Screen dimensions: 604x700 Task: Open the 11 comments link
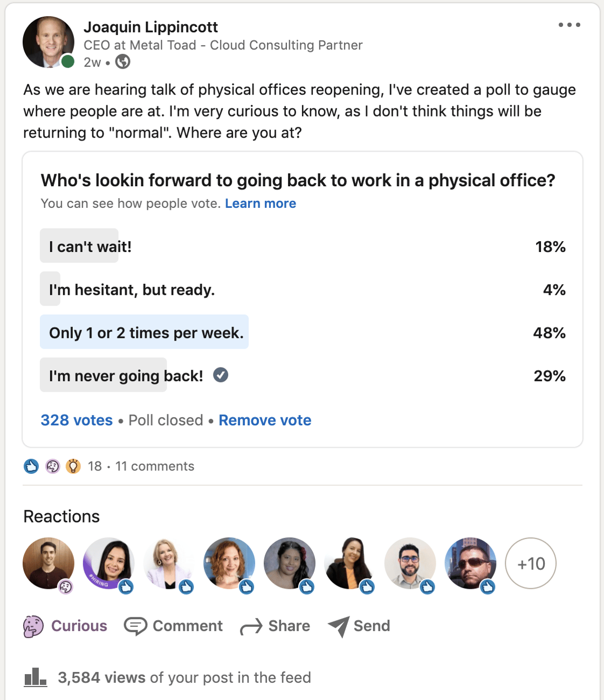click(x=155, y=466)
